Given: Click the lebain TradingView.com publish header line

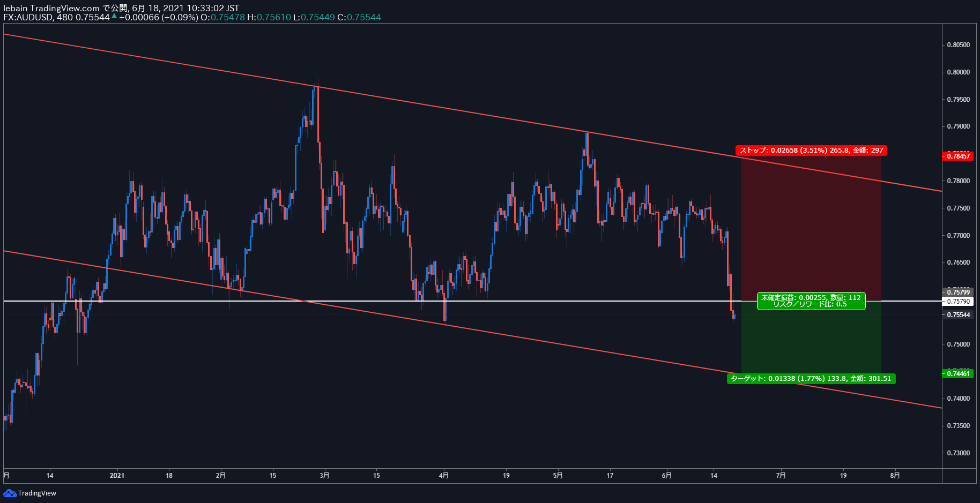Looking at the screenshot, I should pos(121,8).
